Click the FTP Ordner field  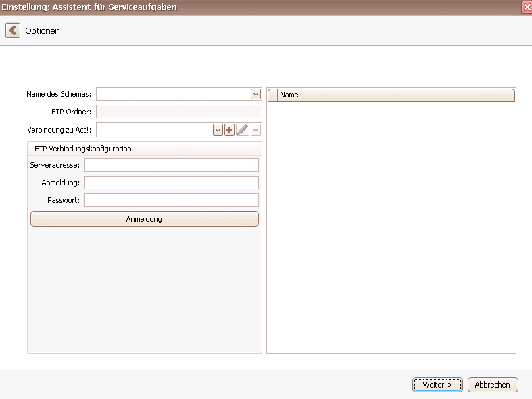coord(179,112)
